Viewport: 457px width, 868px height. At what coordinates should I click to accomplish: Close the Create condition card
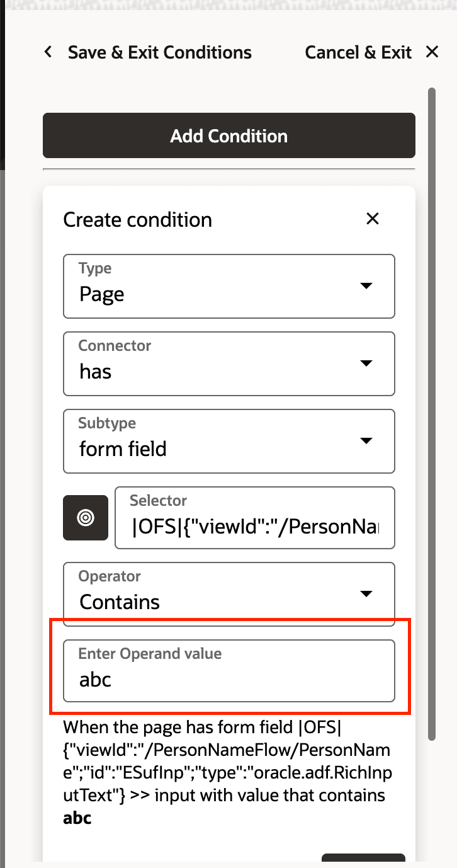coord(373,219)
